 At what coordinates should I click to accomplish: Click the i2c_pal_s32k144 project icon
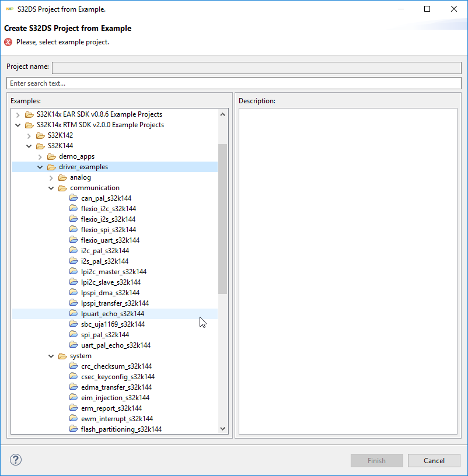pyautogui.click(x=74, y=250)
